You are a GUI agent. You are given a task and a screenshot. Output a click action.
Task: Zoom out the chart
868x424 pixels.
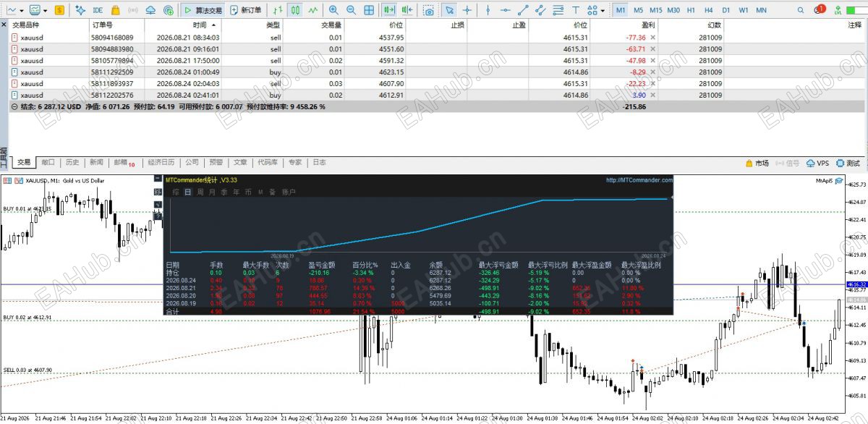(351, 11)
